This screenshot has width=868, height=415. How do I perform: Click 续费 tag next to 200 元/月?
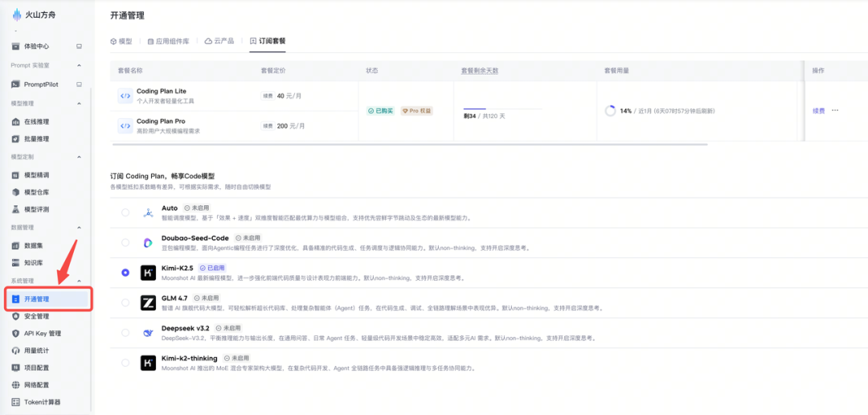[x=268, y=125]
